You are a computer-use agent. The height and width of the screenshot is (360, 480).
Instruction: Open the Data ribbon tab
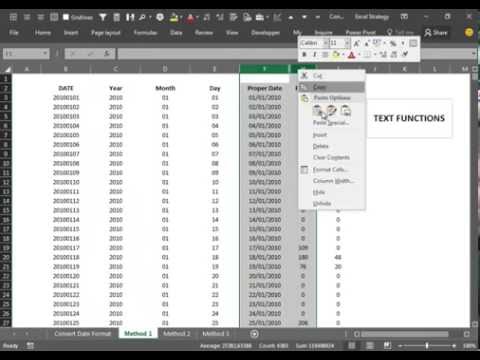click(x=176, y=33)
